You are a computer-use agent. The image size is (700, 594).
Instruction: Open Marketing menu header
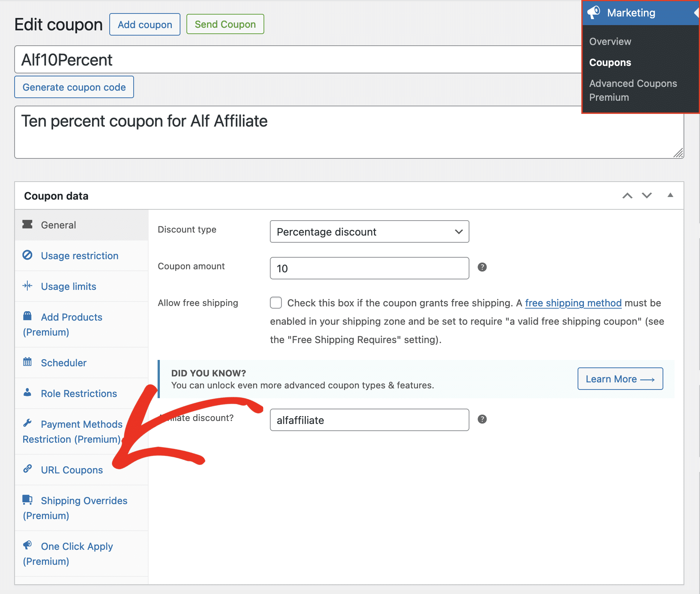641,13
